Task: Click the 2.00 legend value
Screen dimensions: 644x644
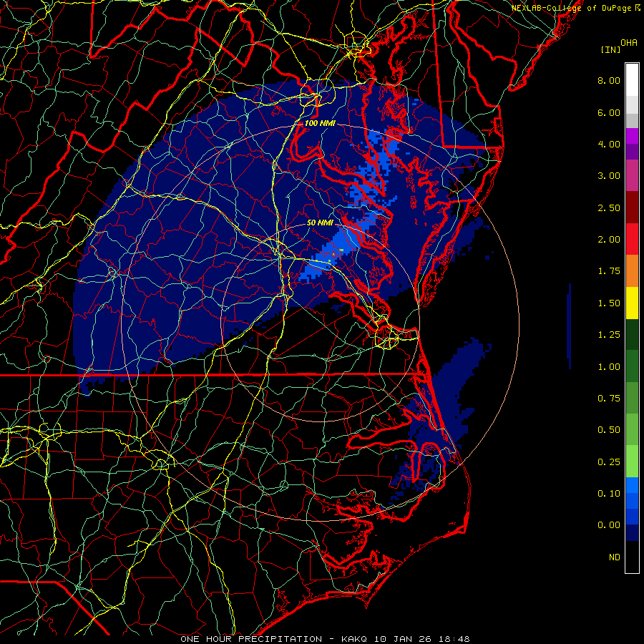Action: click(x=609, y=240)
